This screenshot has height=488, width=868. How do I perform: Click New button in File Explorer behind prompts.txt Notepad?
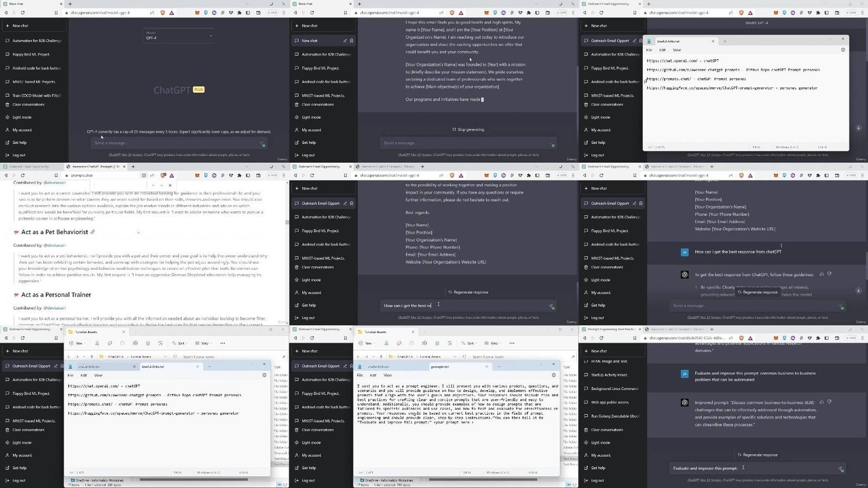point(366,343)
